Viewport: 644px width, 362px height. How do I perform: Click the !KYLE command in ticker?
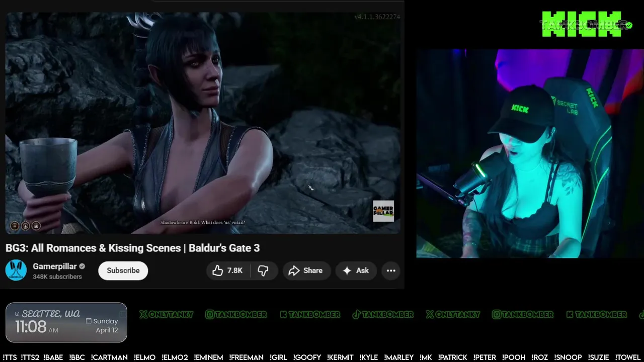[x=369, y=357]
